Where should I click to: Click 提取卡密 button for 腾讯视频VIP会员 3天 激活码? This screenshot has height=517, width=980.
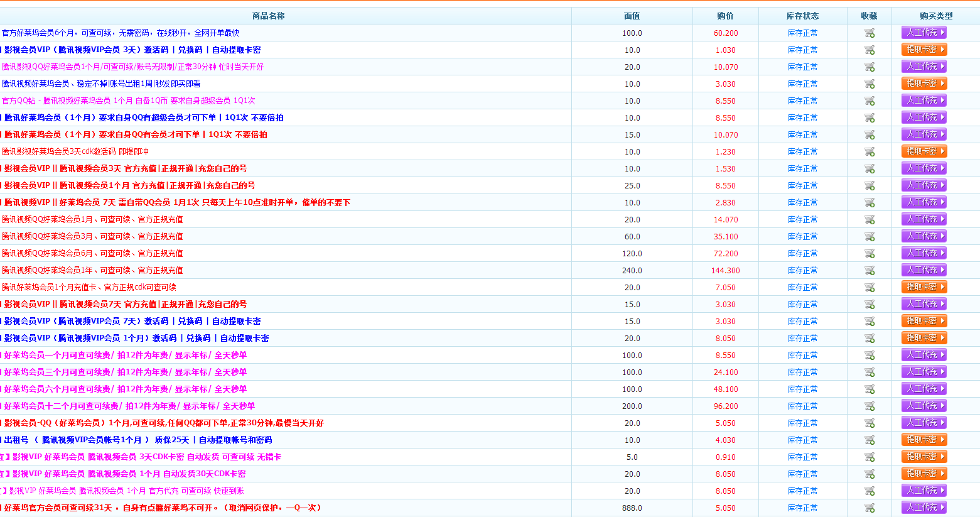[x=924, y=49]
